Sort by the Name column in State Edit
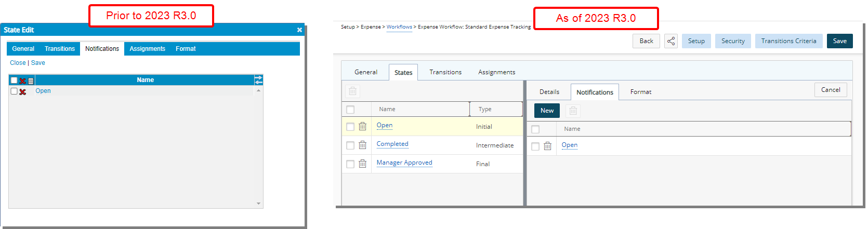 pyautogui.click(x=145, y=80)
